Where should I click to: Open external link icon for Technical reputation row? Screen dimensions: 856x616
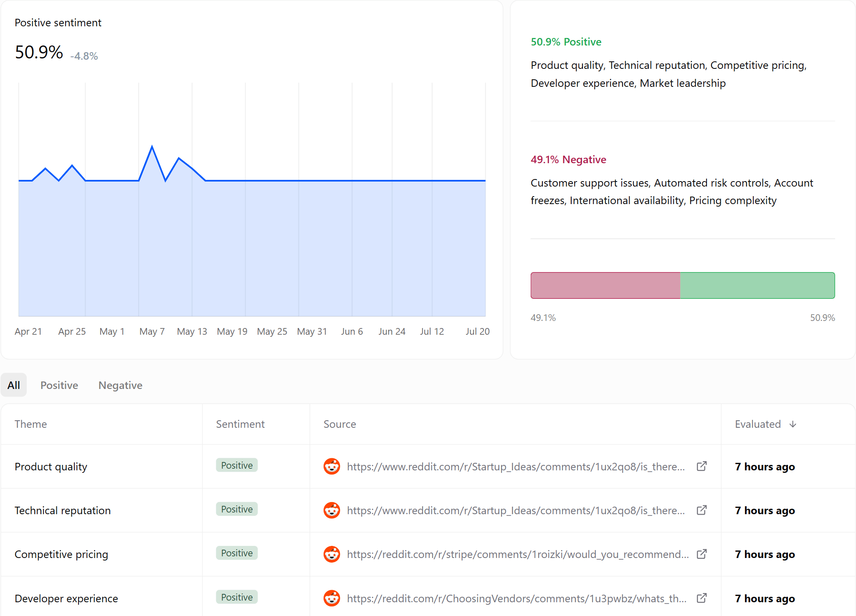point(702,510)
